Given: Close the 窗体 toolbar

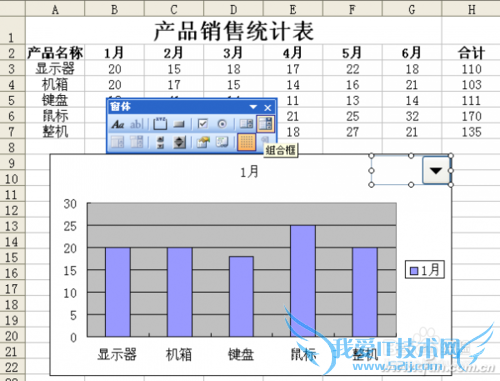Looking at the screenshot, I should pyautogui.click(x=268, y=108).
